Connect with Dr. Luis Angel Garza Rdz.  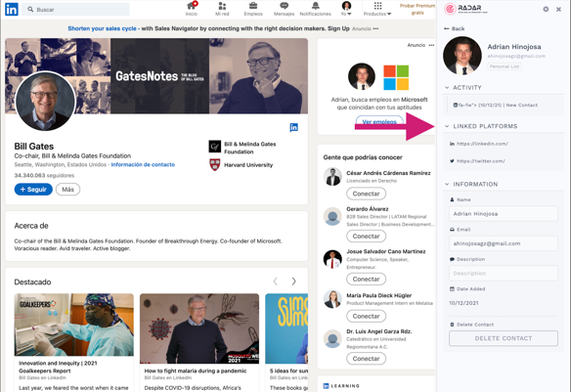366,359
